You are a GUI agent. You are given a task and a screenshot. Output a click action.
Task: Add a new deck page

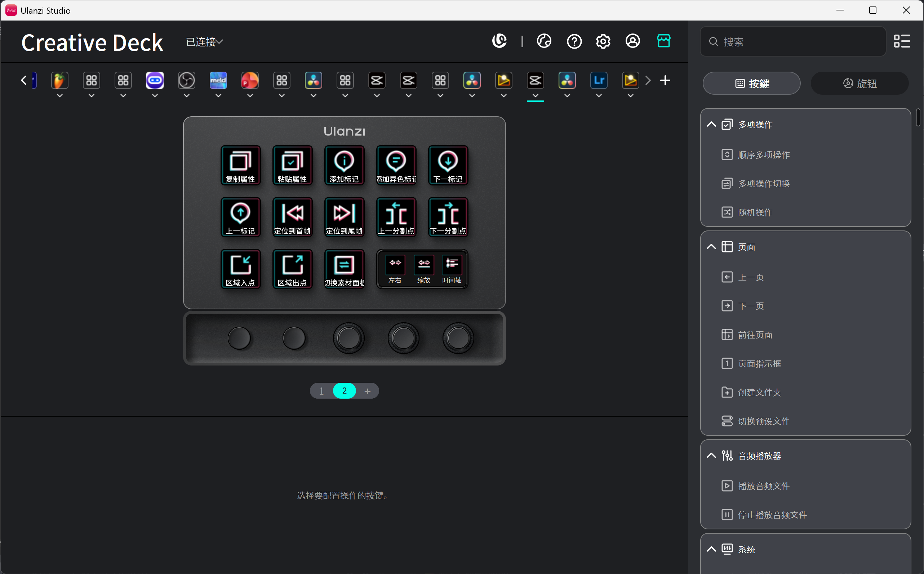pos(367,391)
